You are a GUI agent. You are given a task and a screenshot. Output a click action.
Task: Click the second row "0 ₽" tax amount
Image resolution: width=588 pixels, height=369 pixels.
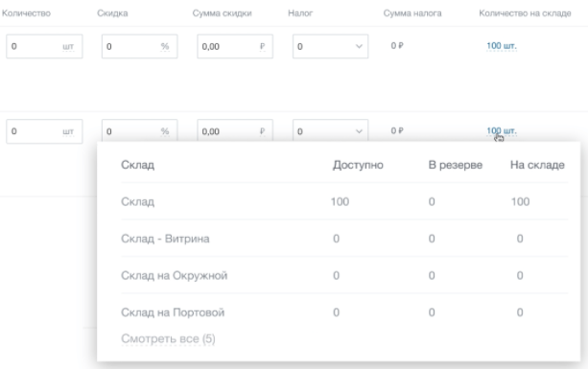[x=397, y=130]
